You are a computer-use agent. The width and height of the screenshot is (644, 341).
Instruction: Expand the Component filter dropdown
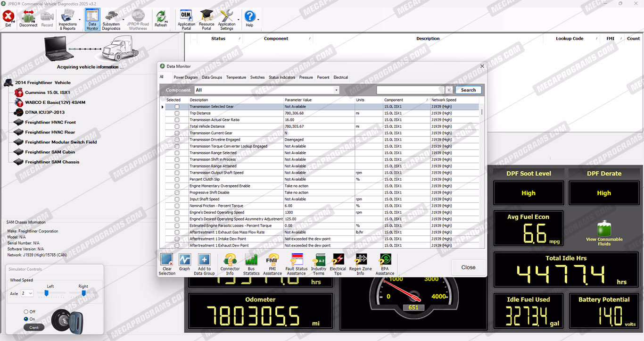point(336,90)
